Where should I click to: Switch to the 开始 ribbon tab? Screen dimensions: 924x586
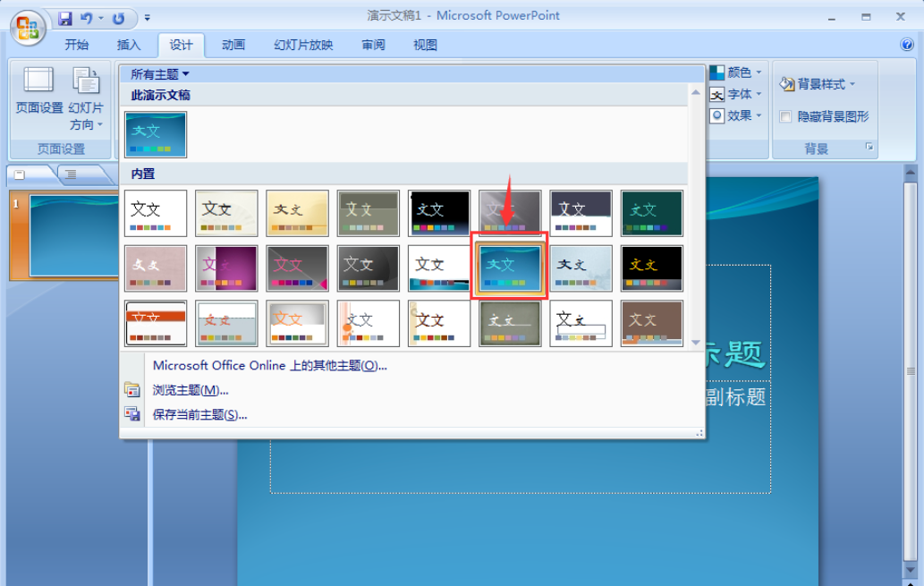(77, 45)
